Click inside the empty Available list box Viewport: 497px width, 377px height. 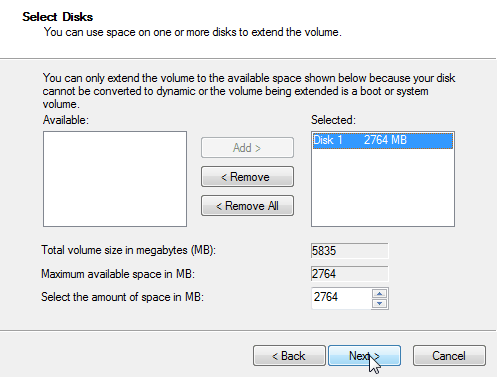[x=115, y=179]
